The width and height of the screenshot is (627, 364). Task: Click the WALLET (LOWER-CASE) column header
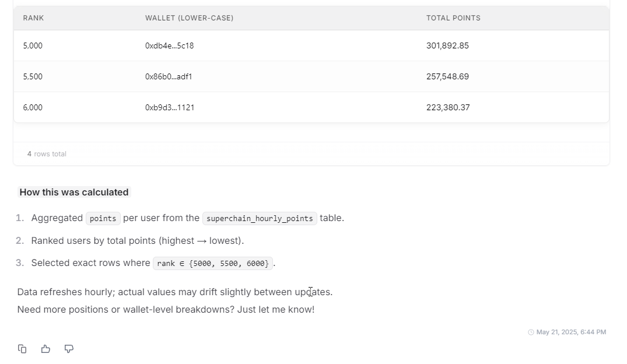click(x=189, y=18)
